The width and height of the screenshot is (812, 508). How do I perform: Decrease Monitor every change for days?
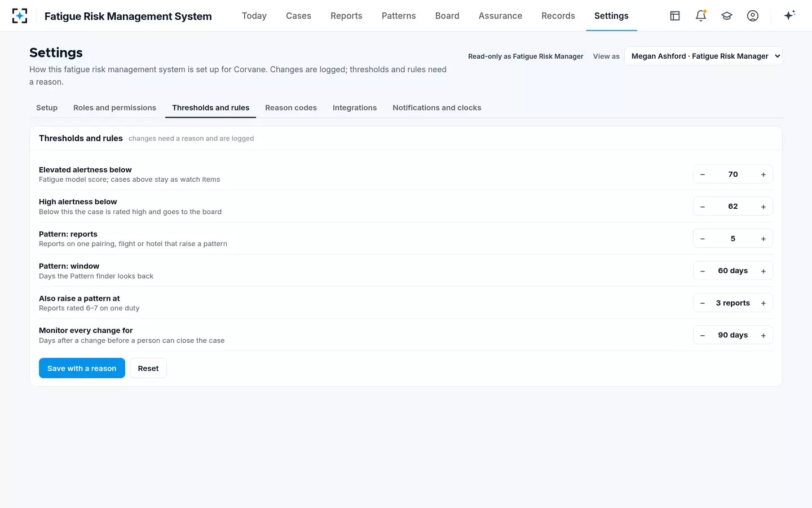(x=703, y=335)
